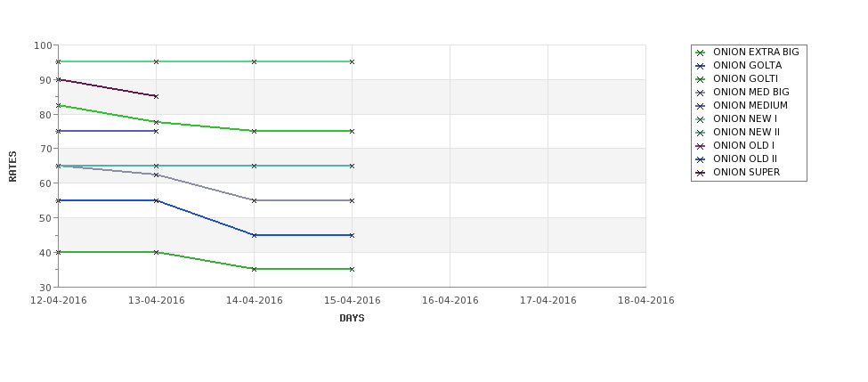This screenshot has width=868, height=382.
Task: Click the blue line point at 14-04-2016
Action: click(x=254, y=235)
